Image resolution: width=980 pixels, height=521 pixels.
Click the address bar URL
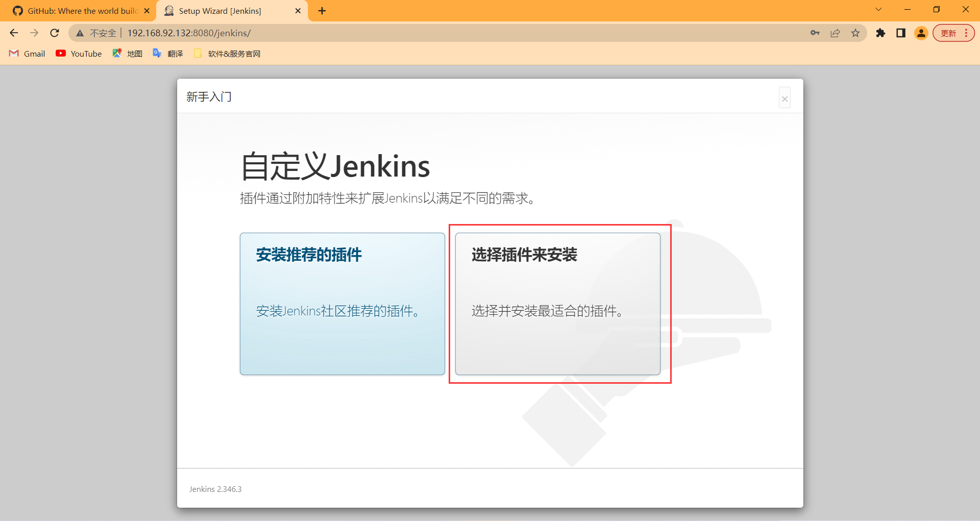(189, 33)
